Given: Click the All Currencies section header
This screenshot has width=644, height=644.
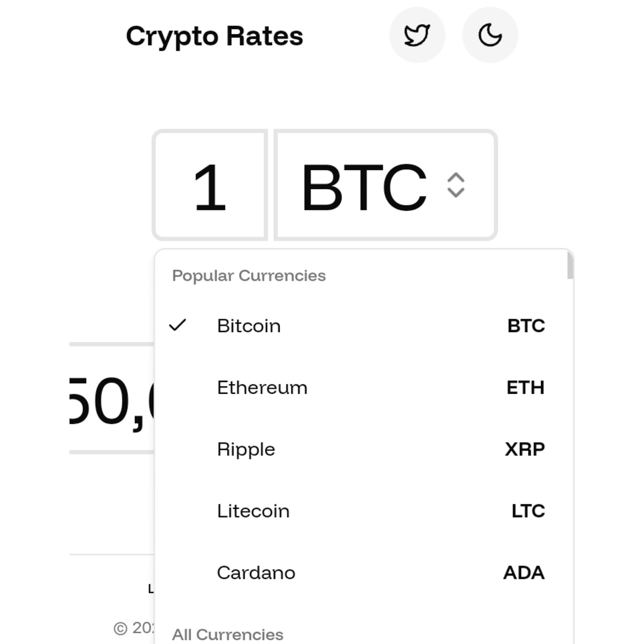Looking at the screenshot, I should [x=227, y=634].
